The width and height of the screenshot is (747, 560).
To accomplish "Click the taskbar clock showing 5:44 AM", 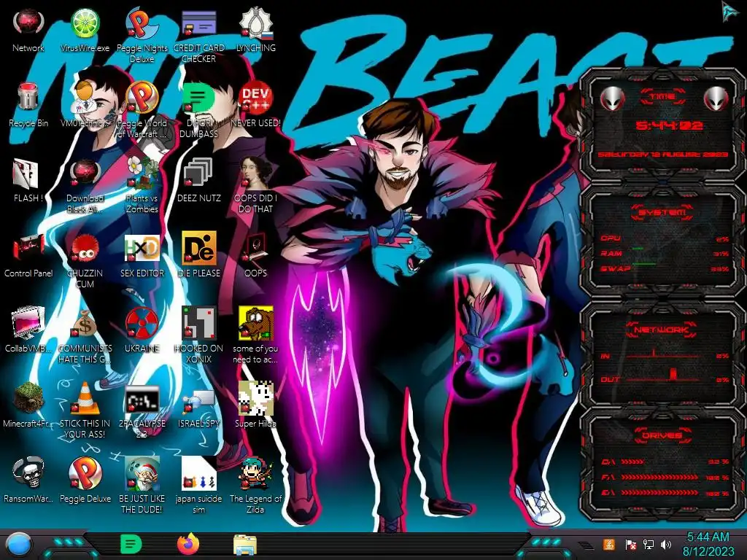I will pyautogui.click(x=708, y=544).
